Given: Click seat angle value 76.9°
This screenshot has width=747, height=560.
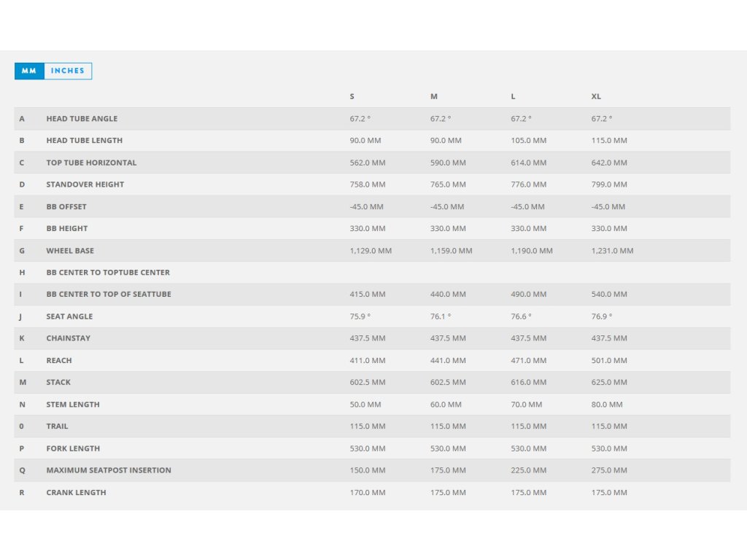Looking at the screenshot, I should 601,316.
